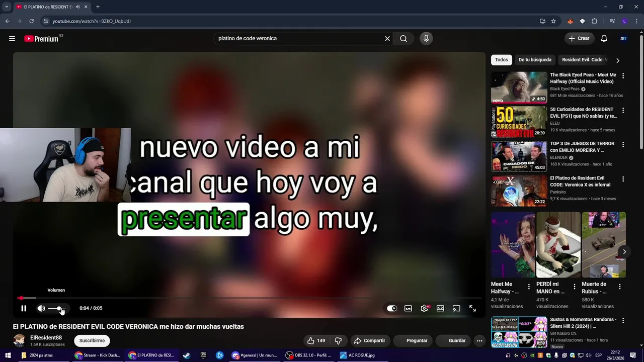Image resolution: width=644 pixels, height=362 pixels.
Task: Open the Chrome extensions puzzle icon
Action: coord(595,21)
